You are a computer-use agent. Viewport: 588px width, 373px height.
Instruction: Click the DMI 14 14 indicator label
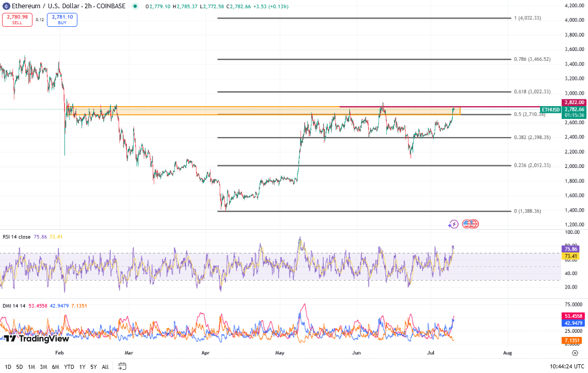(x=14, y=306)
